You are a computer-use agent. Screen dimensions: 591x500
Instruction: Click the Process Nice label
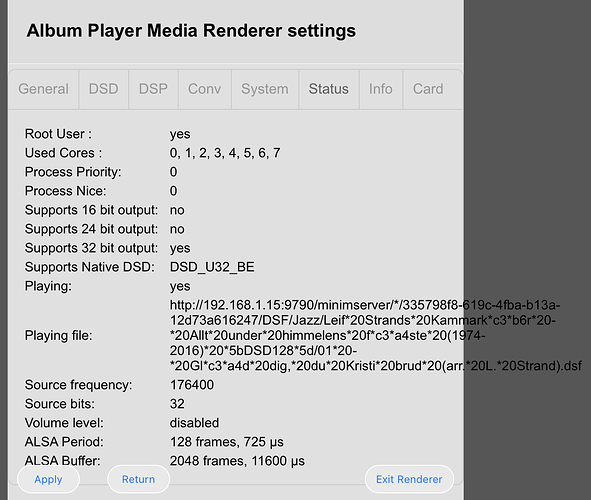pos(66,191)
